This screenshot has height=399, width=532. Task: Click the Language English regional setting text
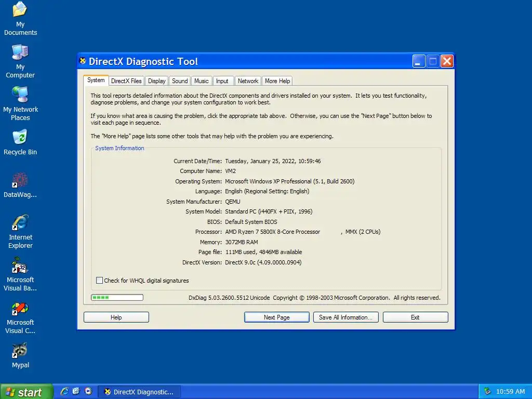(x=268, y=191)
